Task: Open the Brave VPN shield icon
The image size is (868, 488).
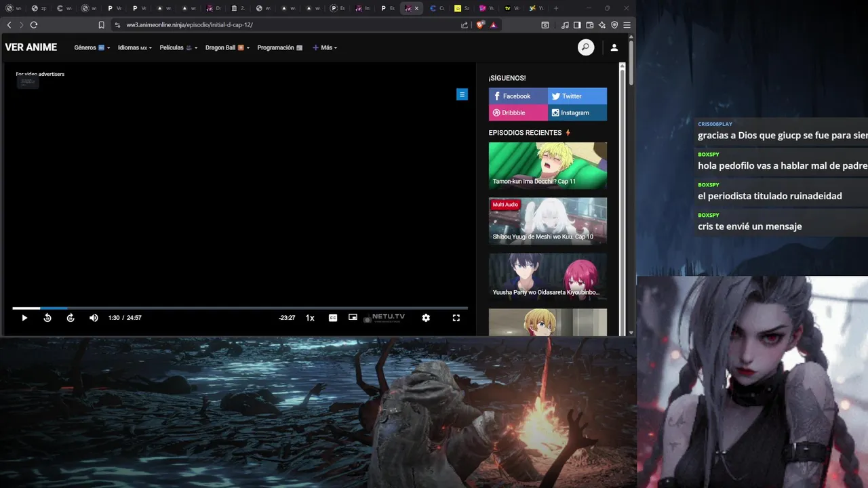Action: coord(614,25)
